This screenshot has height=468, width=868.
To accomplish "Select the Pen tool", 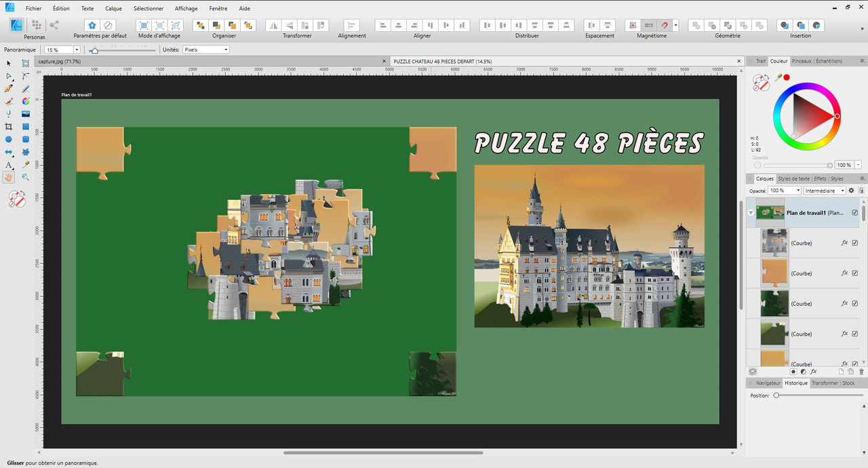I will (9, 89).
